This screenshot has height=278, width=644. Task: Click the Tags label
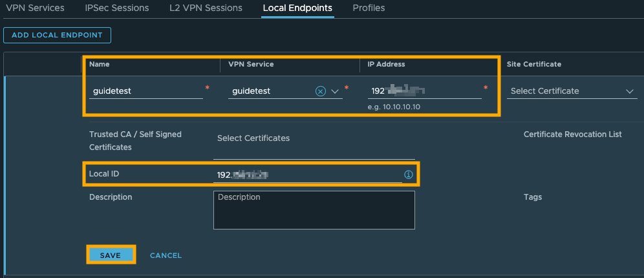pos(533,197)
